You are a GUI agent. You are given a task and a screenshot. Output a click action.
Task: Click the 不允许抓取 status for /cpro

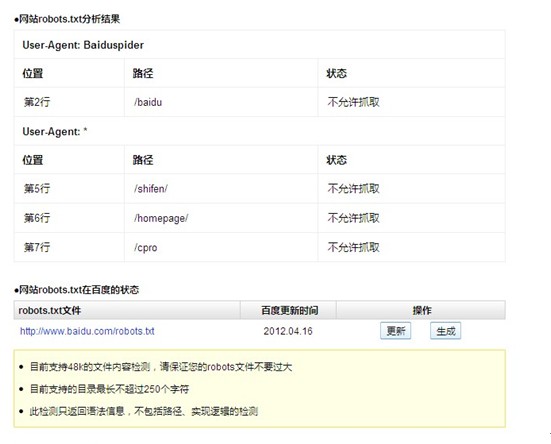(x=354, y=247)
